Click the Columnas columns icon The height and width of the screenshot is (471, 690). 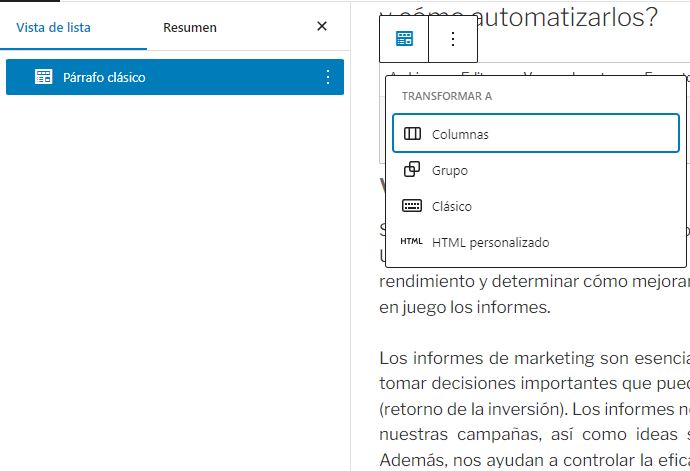(412, 134)
